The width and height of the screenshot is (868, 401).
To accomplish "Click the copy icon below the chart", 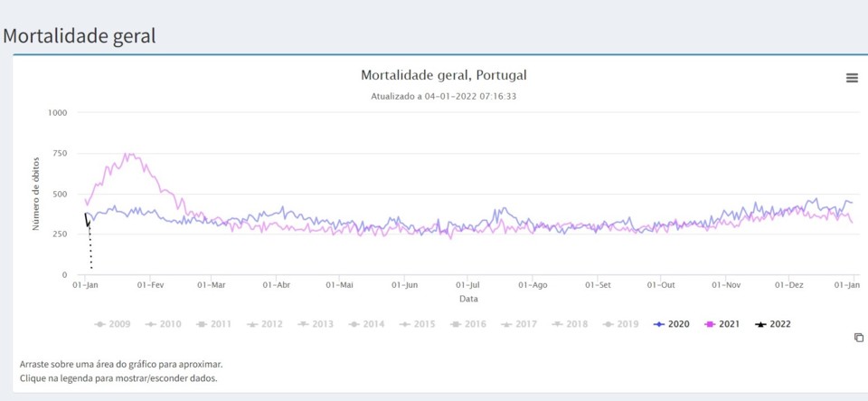I will click(859, 338).
